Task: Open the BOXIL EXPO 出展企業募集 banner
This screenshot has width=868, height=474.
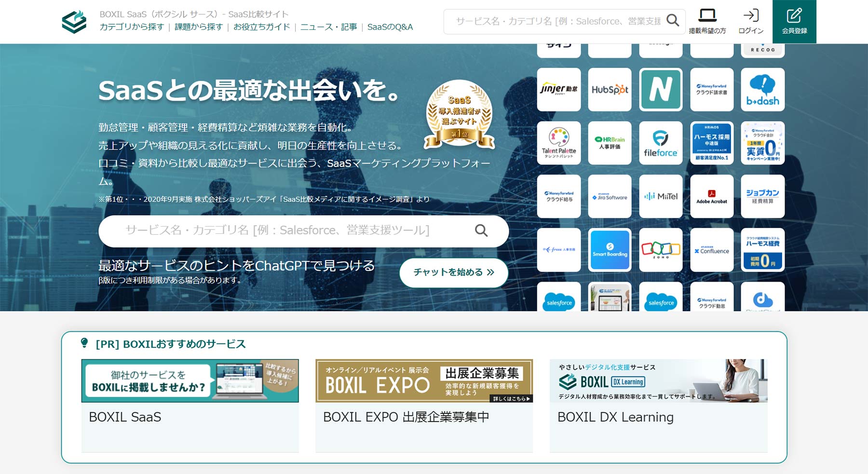Action: tap(424, 381)
